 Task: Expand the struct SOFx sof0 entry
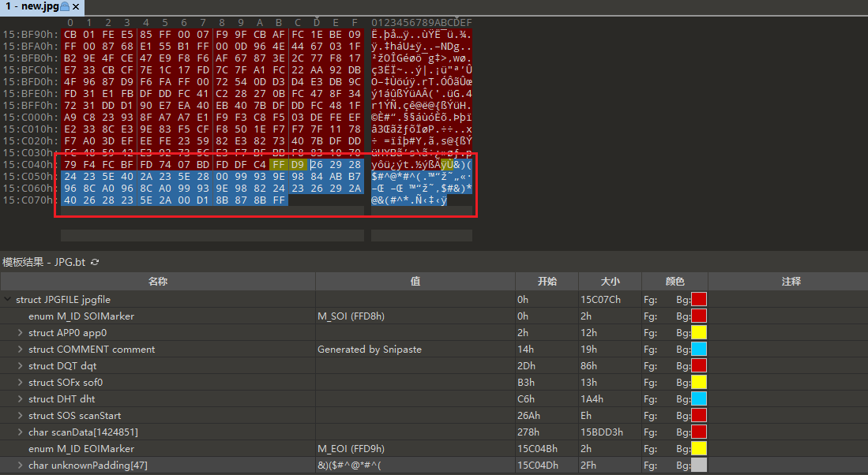(x=21, y=383)
